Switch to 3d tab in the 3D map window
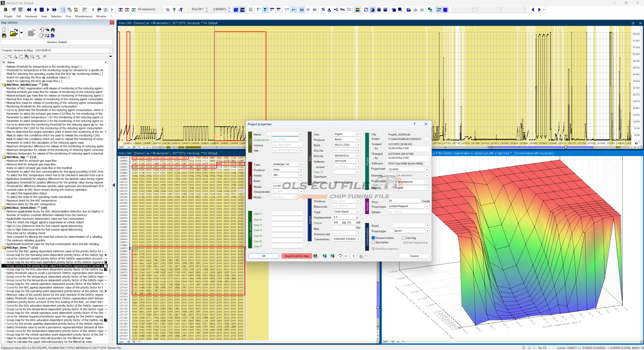The width and height of the screenshot is (644, 350). pyautogui.click(x=398, y=342)
